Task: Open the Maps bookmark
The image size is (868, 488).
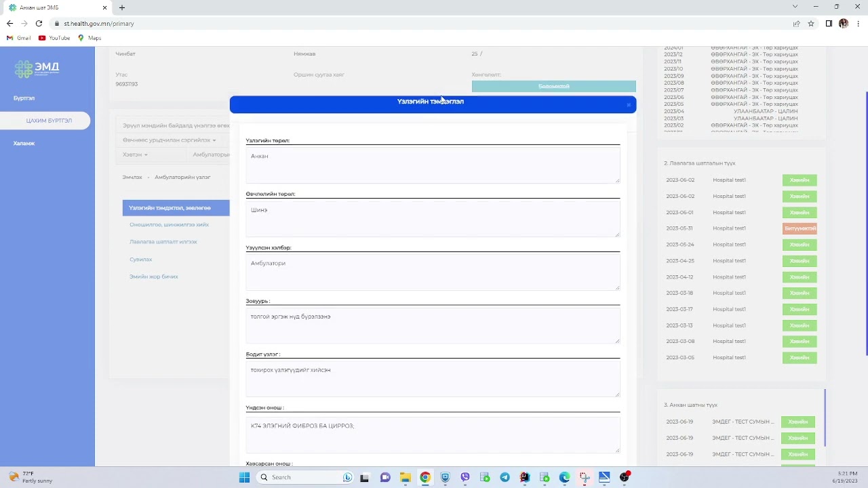Action: click(x=90, y=38)
